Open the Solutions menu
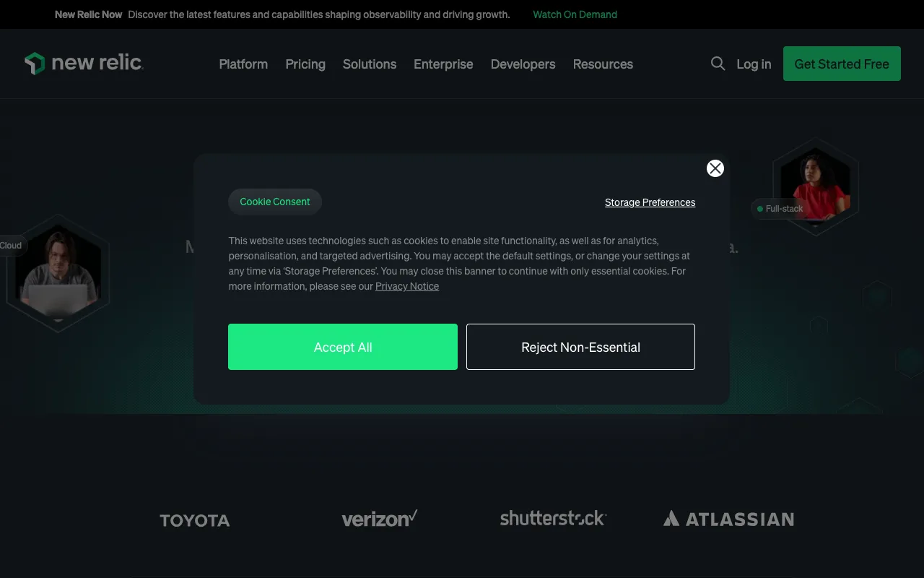 (x=369, y=64)
